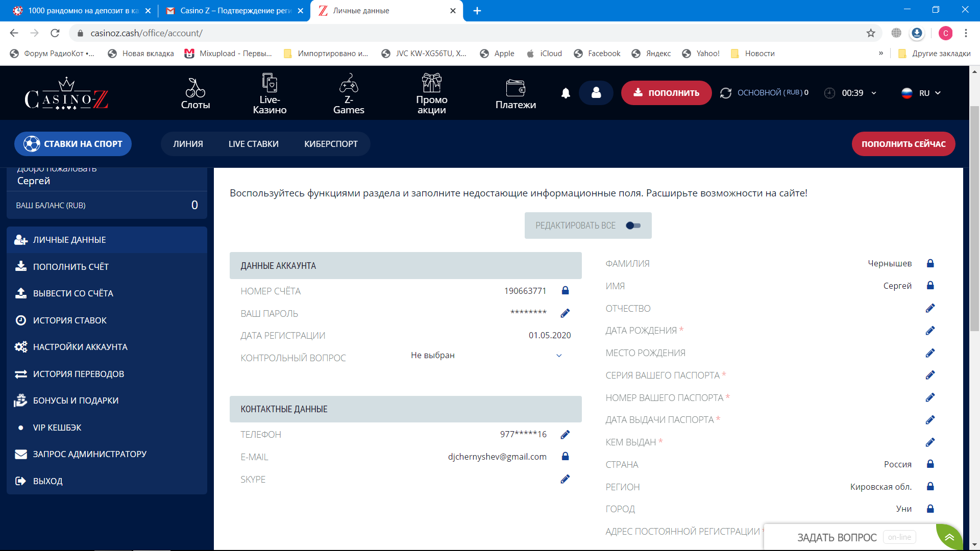
Task: Toggle the Редактировать все switch
Action: pyautogui.click(x=633, y=226)
